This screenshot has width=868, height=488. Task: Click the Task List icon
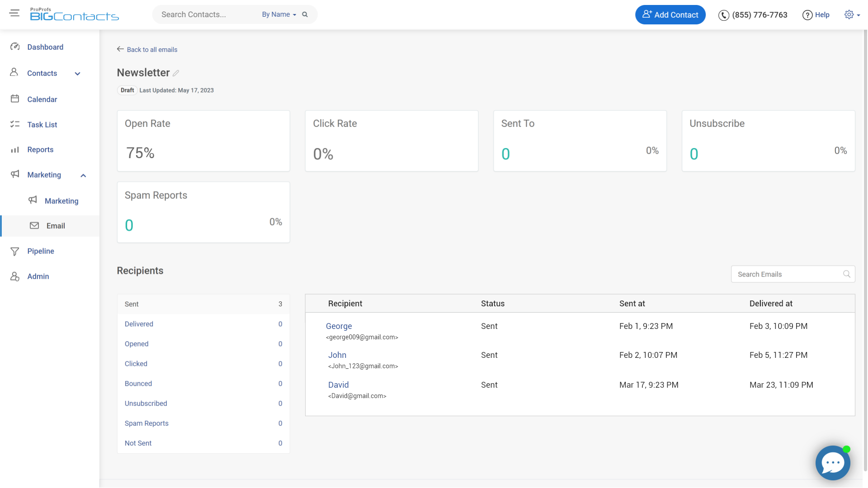[x=14, y=124]
